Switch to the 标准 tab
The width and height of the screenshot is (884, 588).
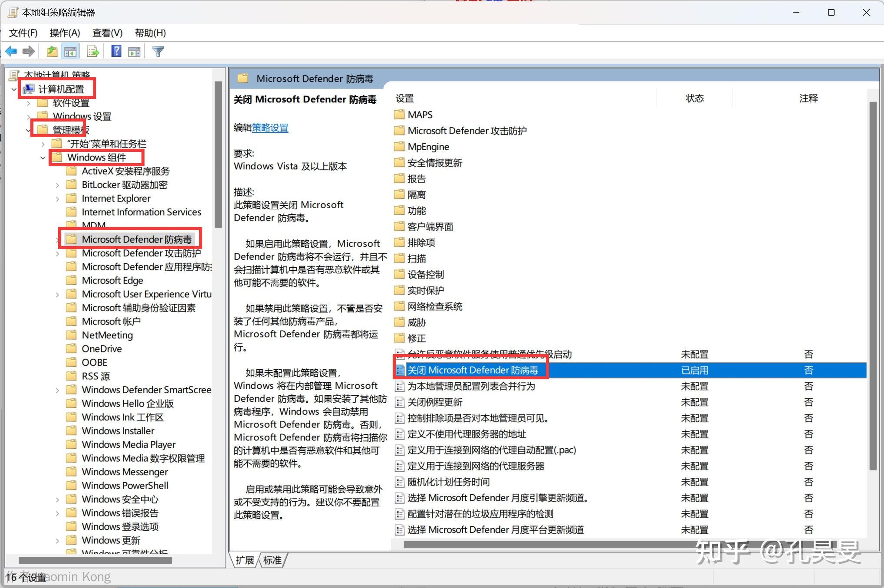coord(273,560)
